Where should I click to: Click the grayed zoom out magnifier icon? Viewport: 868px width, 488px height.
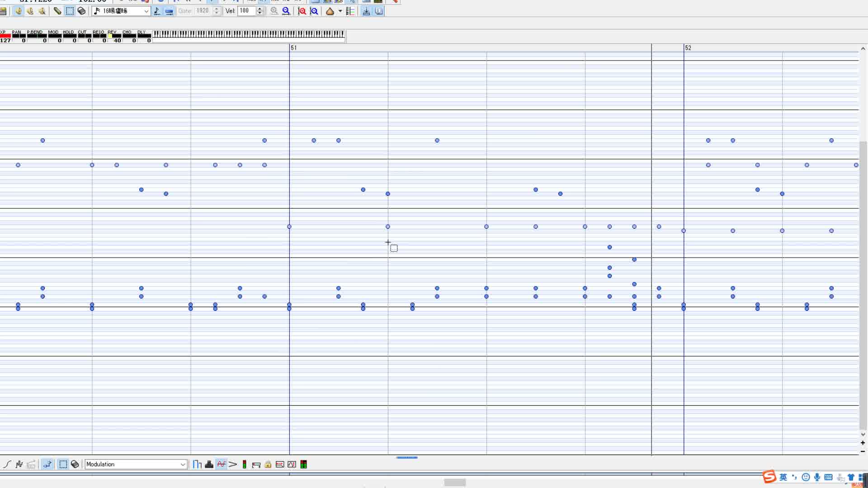coord(274,11)
